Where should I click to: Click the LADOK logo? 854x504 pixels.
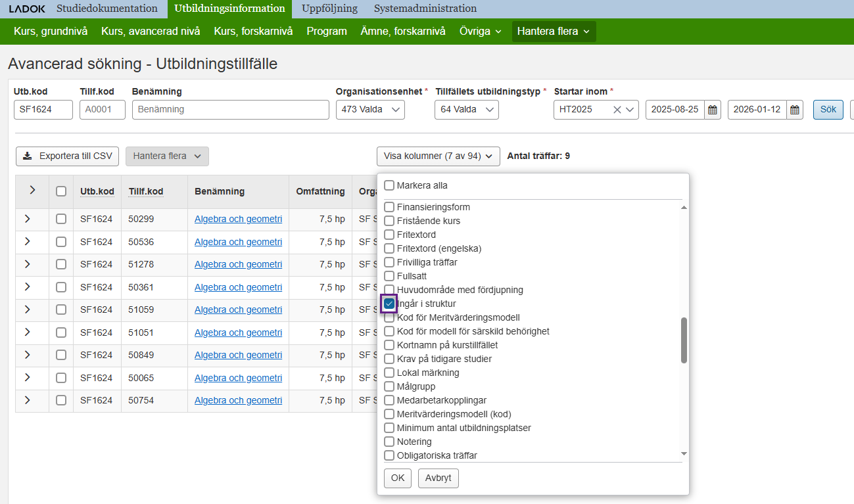[28, 9]
